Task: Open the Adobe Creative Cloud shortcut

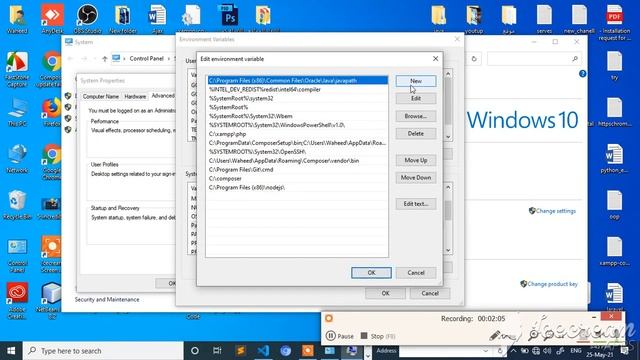Action: (x=17, y=300)
